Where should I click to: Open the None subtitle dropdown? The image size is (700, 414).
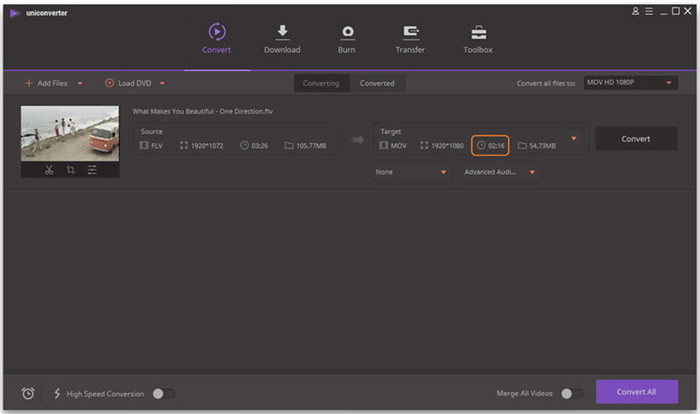tap(411, 172)
